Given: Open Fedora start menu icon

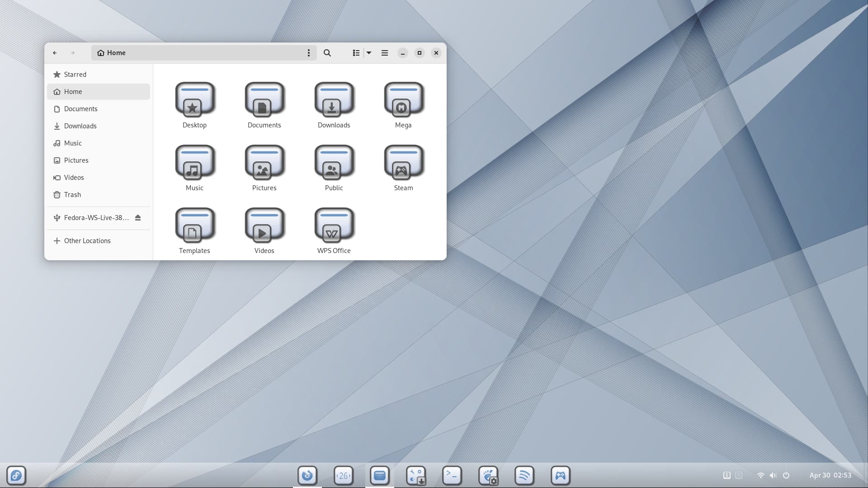Looking at the screenshot, I should pos(16,475).
